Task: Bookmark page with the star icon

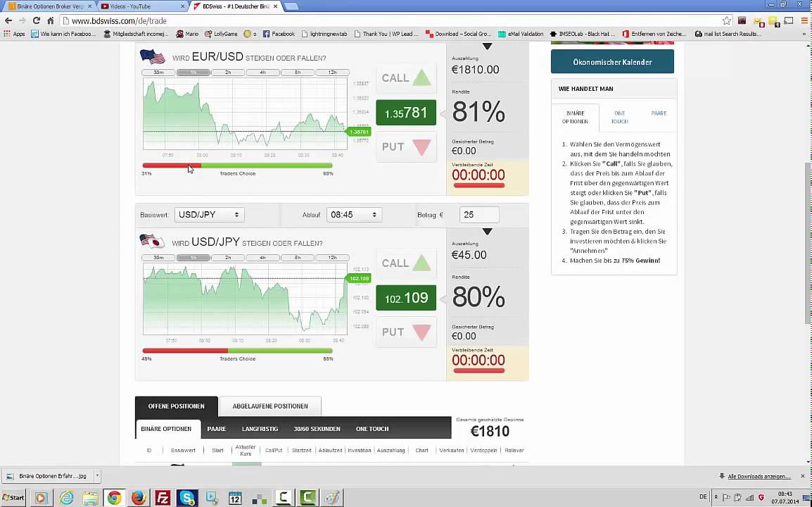Action: tap(727, 20)
